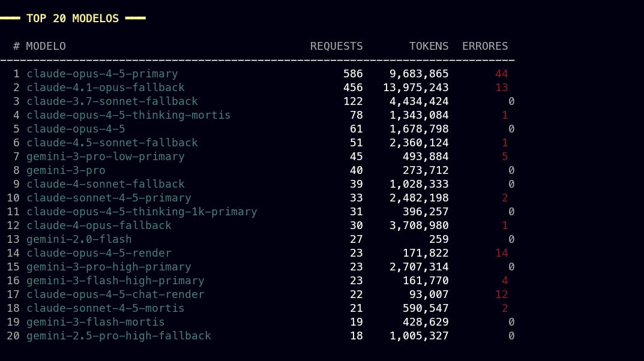Click the gemini-3-pro-low-primary model name

106,157
